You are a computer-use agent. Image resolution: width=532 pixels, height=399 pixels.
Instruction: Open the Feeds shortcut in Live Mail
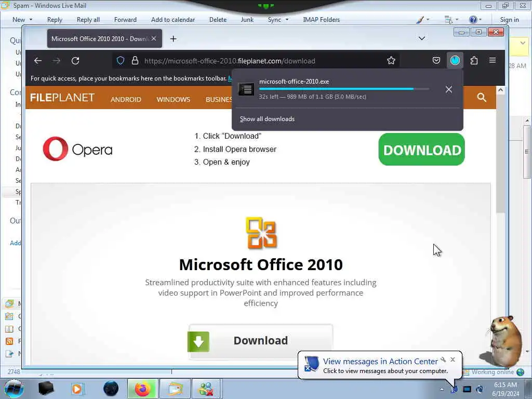pyautogui.click(x=9, y=341)
